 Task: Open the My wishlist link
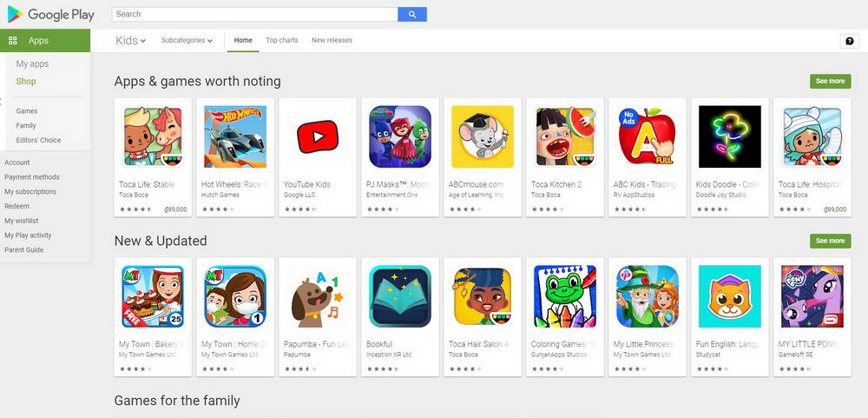click(22, 221)
